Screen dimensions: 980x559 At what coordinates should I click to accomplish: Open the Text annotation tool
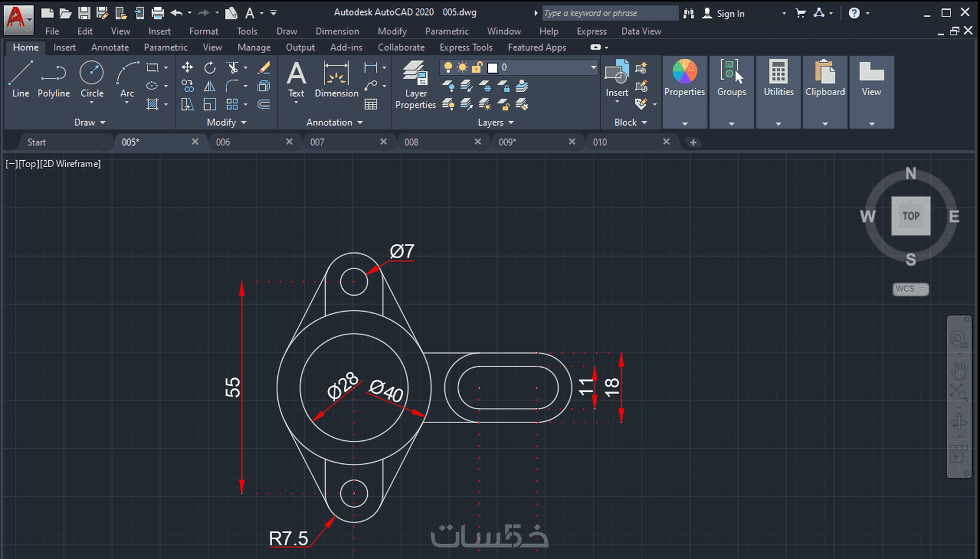296,80
